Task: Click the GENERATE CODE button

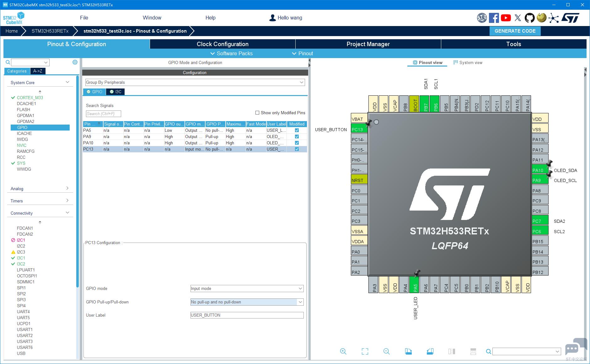Action: [x=515, y=31]
